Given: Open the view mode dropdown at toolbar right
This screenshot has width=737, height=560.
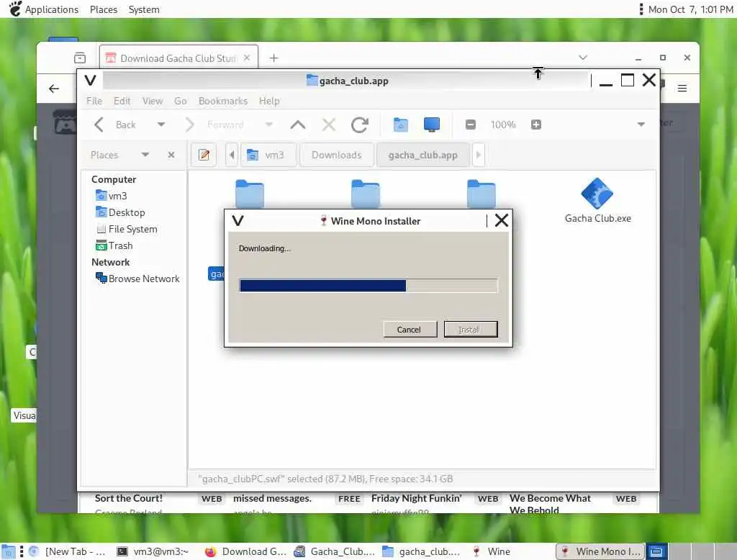Looking at the screenshot, I should tap(641, 125).
